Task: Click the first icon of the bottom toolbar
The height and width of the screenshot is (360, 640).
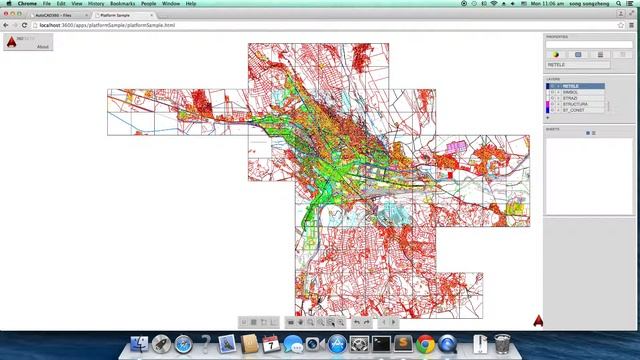Action: (x=244, y=322)
